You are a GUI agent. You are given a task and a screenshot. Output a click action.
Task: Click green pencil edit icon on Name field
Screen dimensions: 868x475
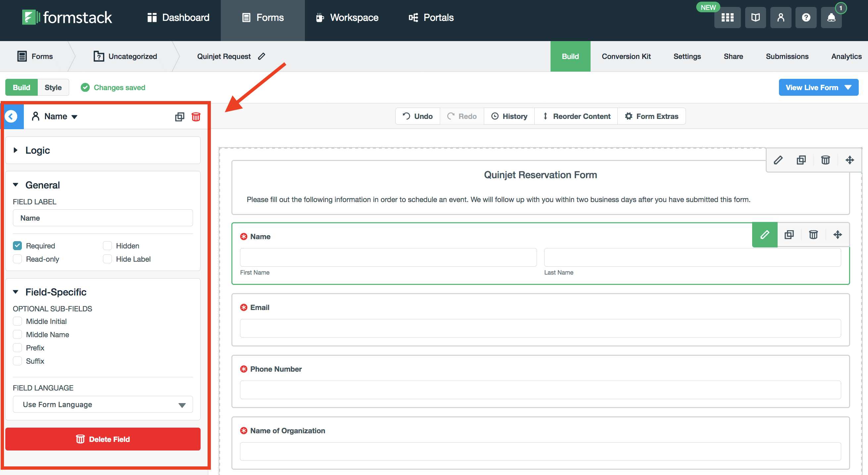tap(764, 235)
